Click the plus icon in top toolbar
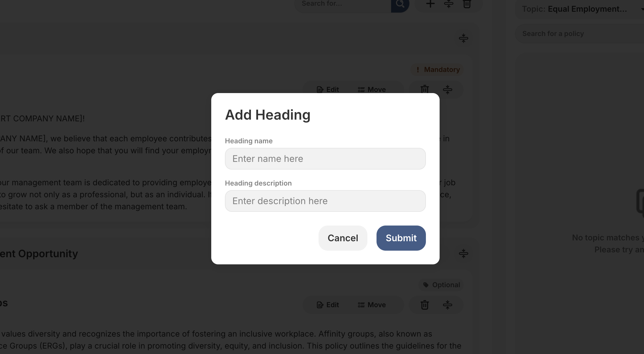 (430, 4)
